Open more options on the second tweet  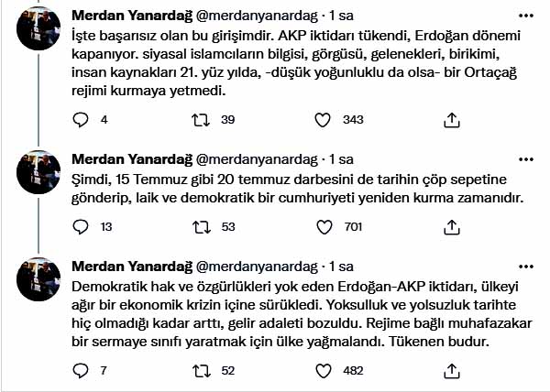[x=523, y=158]
